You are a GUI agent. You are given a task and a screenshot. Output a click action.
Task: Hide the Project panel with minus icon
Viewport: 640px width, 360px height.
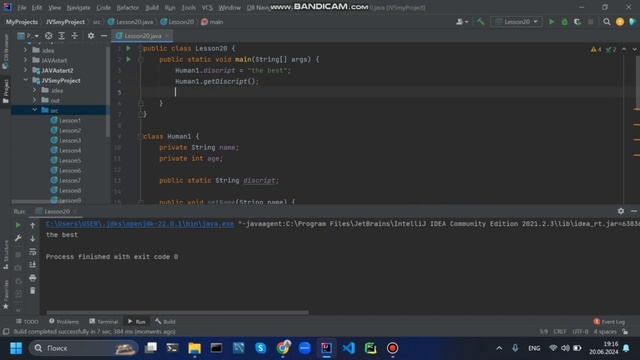(104, 36)
